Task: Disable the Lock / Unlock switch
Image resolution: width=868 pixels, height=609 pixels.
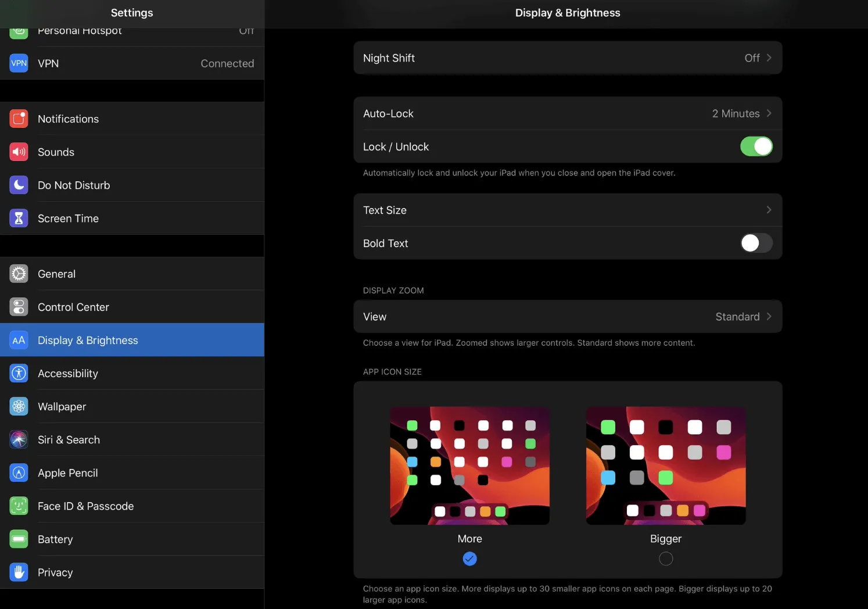Action: tap(756, 146)
